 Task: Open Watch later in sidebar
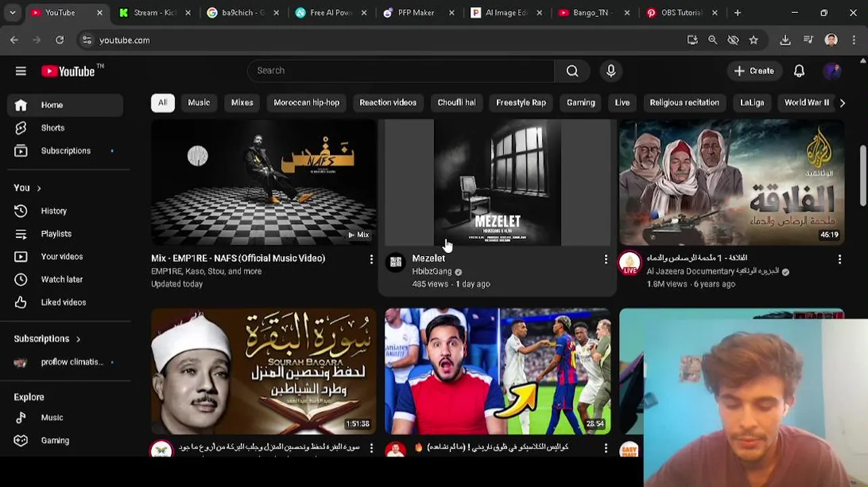(66, 279)
